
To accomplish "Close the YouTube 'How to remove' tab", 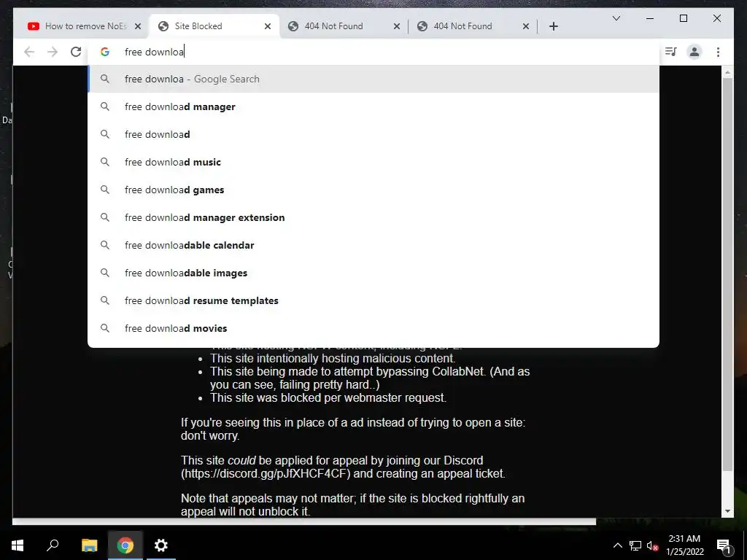I will click(138, 26).
